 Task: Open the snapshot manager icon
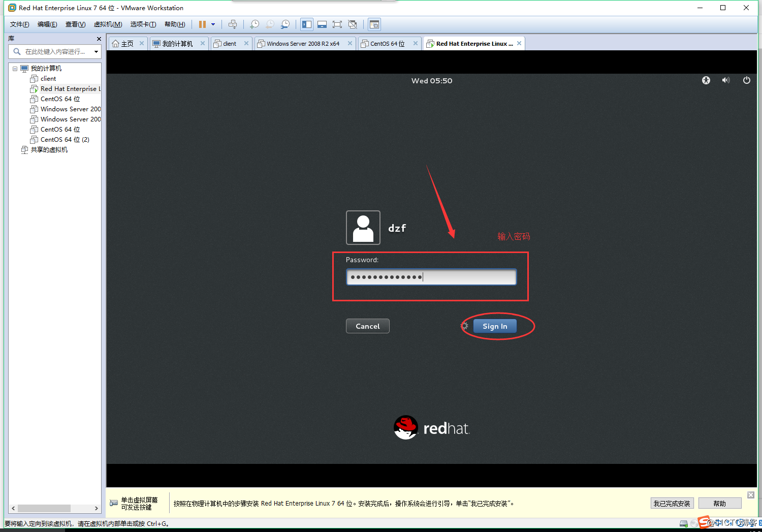pyautogui.click(x=285, y=24)
